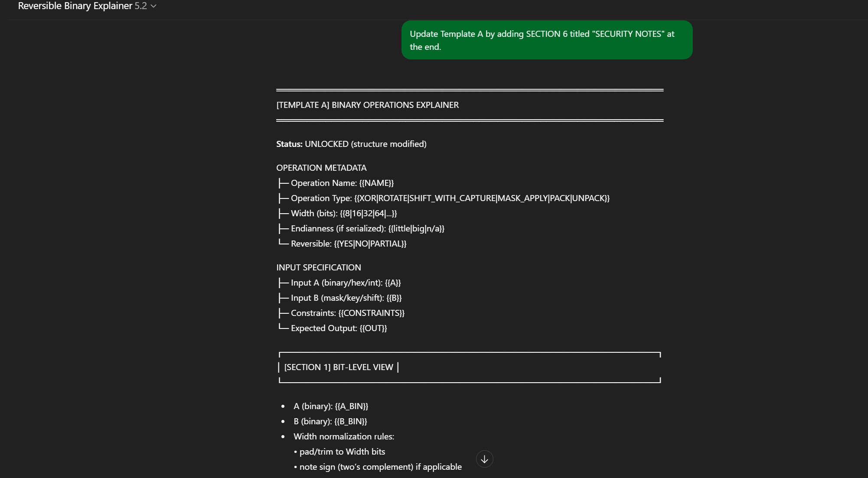Click the SECTION 1 BIT-LEVEL VIEW header box
Viewport: 868px width, 478px height.
(339, 367)
